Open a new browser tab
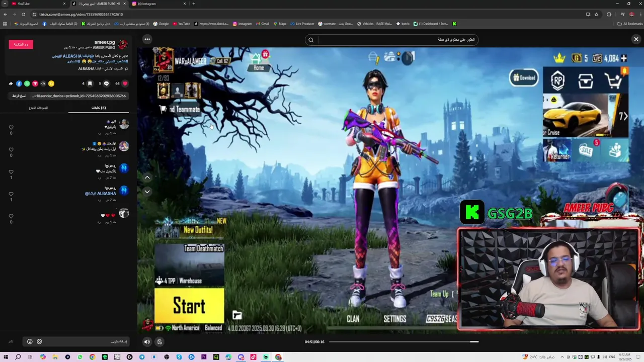 (194, 4)
